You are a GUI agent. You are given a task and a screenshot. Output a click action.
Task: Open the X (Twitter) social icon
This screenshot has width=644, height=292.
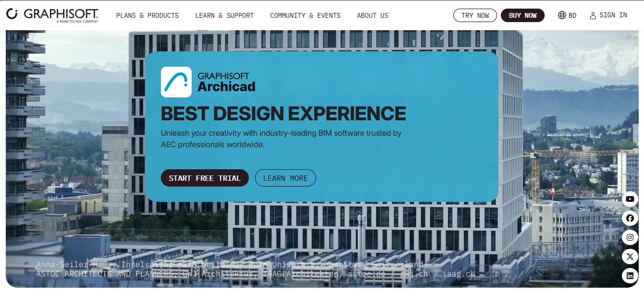click(x=630, y=257)
